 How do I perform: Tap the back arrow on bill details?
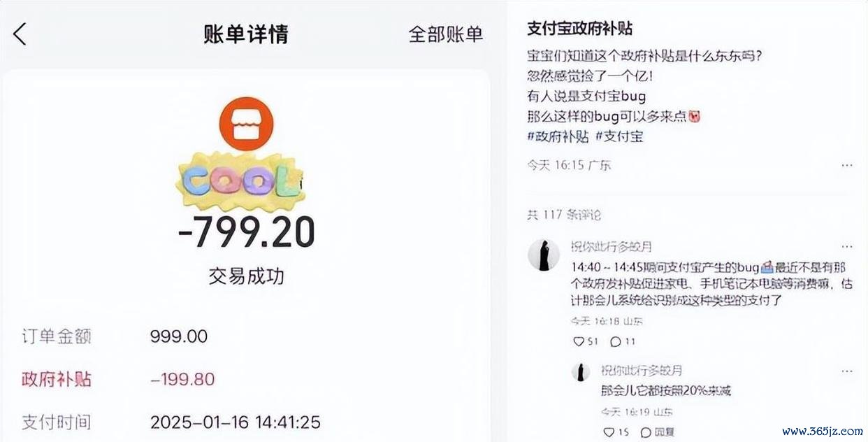[x=20, y=34]
